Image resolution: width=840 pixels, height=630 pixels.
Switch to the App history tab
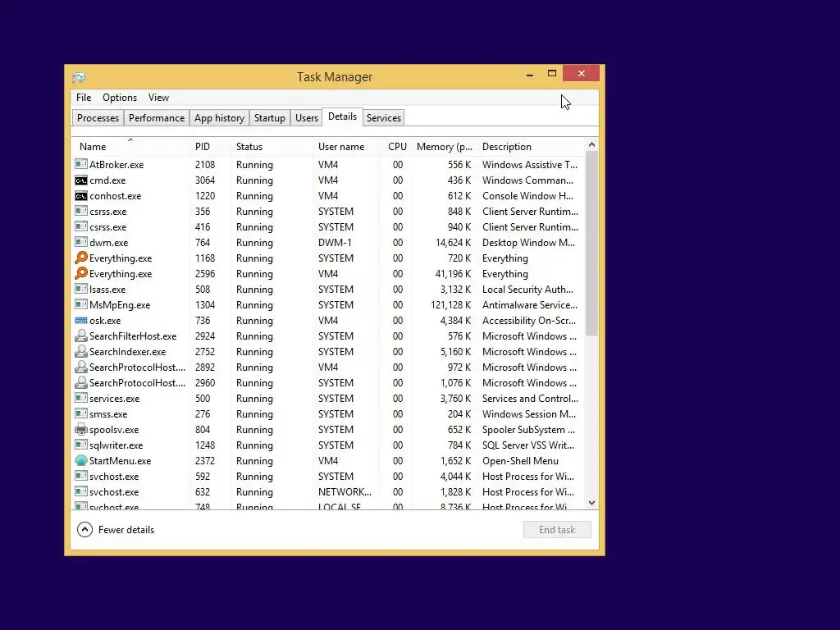(219, 118)
